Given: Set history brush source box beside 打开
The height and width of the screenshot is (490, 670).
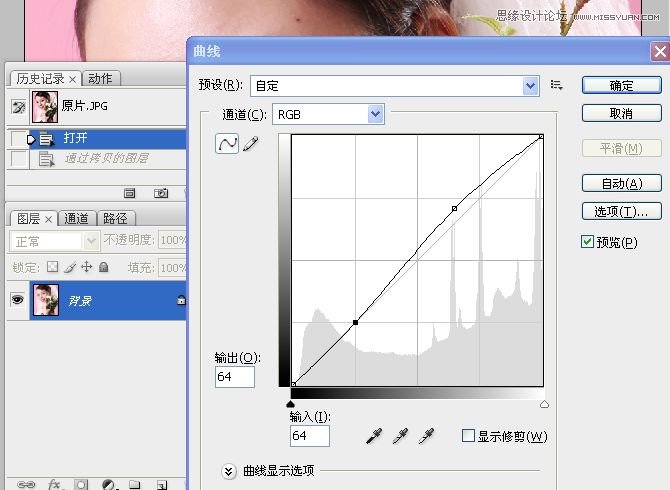Looking at the screenshot, I should [x=18, y=138].
